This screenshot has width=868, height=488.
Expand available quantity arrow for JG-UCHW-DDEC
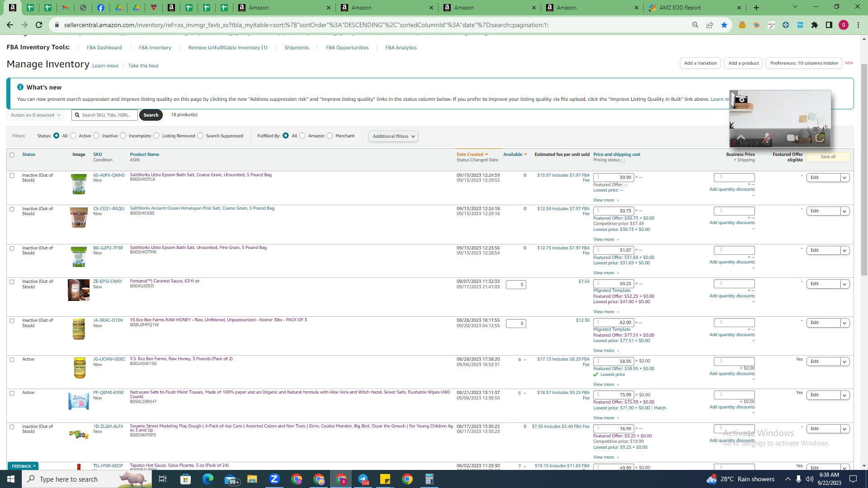(x=525, y=360)
